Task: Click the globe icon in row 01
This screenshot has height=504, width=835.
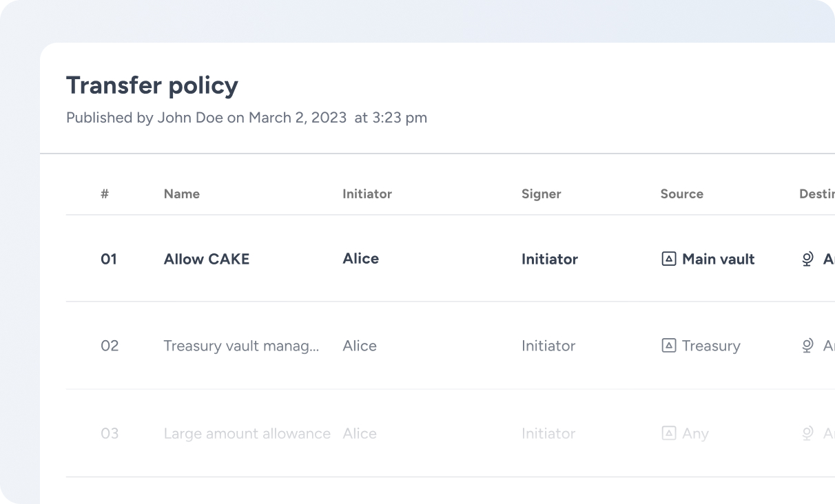Action: (808, 259)
